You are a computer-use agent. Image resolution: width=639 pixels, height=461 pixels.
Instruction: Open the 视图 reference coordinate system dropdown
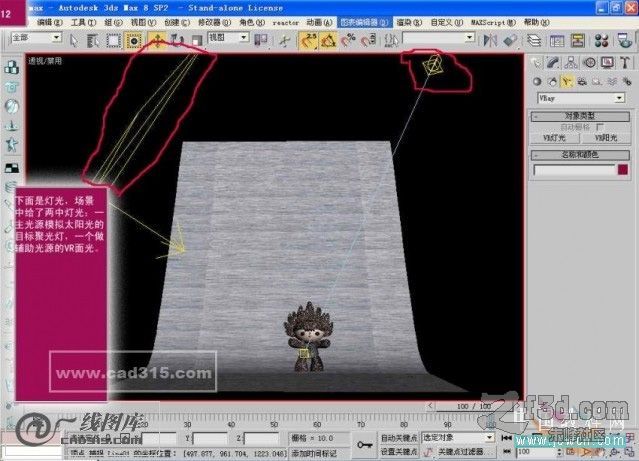click(228, 38)
